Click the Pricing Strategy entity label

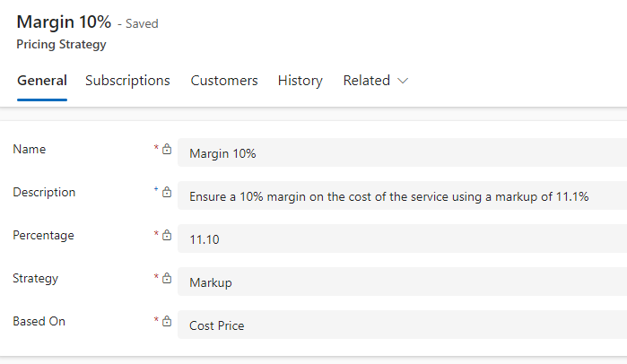61,44
